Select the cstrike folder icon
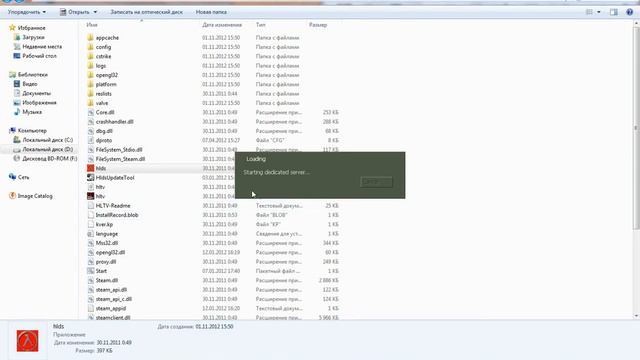The width and height of the screenshot is (640, 360). pyautogui.click(x=91, y=56)
